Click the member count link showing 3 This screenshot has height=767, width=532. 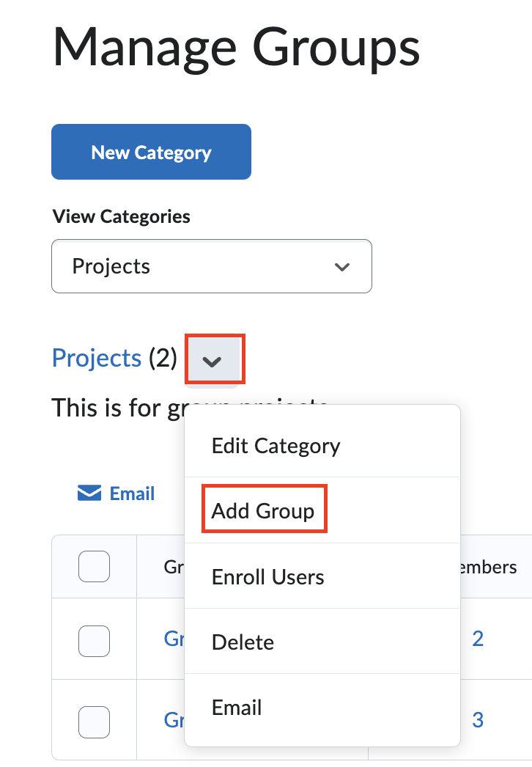point(478,720)
